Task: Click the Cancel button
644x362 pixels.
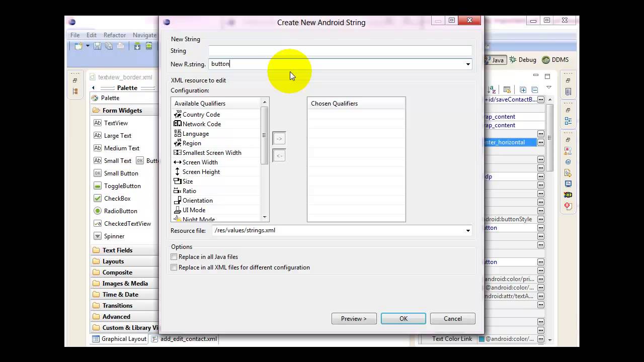Action: [x=453, y=319]
